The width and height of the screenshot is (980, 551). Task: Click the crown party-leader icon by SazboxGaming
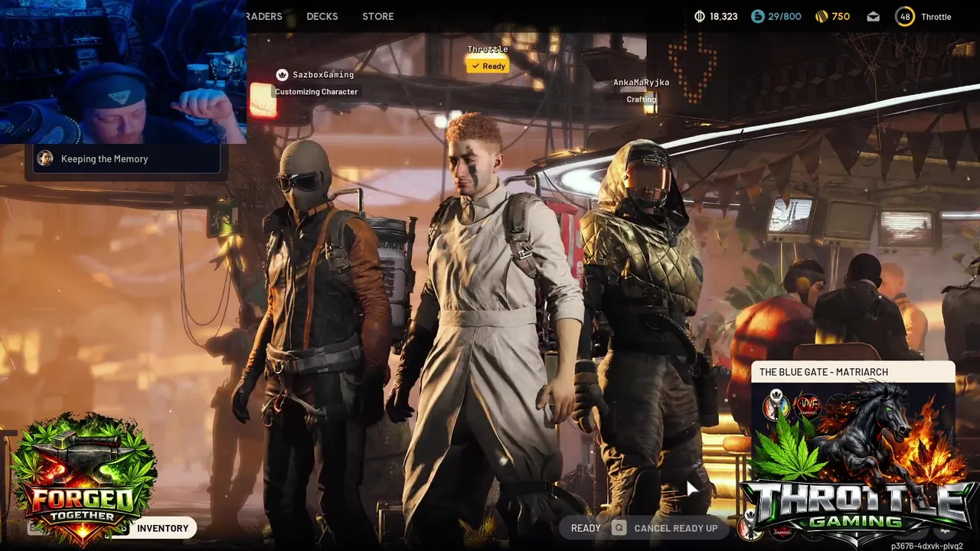tap(282, 75)
